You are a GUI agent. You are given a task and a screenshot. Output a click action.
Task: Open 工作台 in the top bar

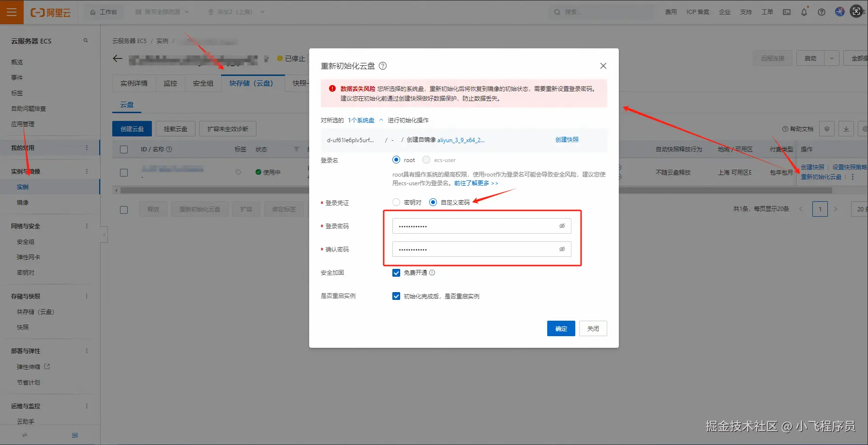click(x=104, y=12)
